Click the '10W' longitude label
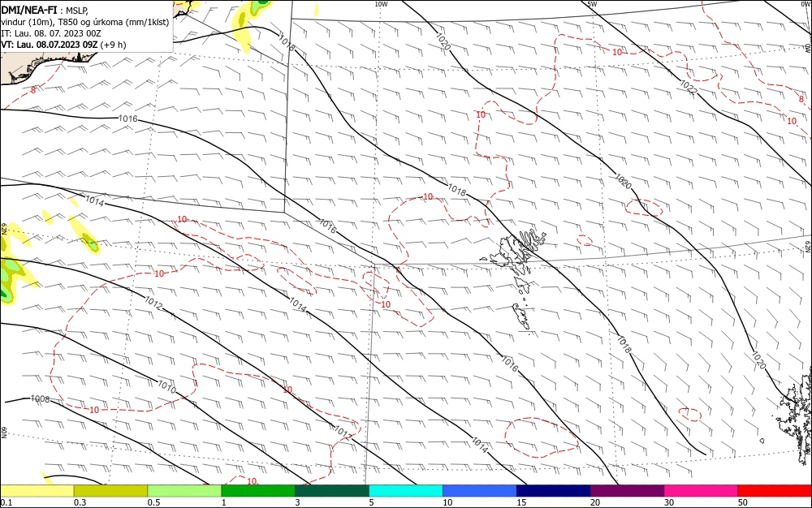This screenshot has height=508, width=812. pos(381,4)
